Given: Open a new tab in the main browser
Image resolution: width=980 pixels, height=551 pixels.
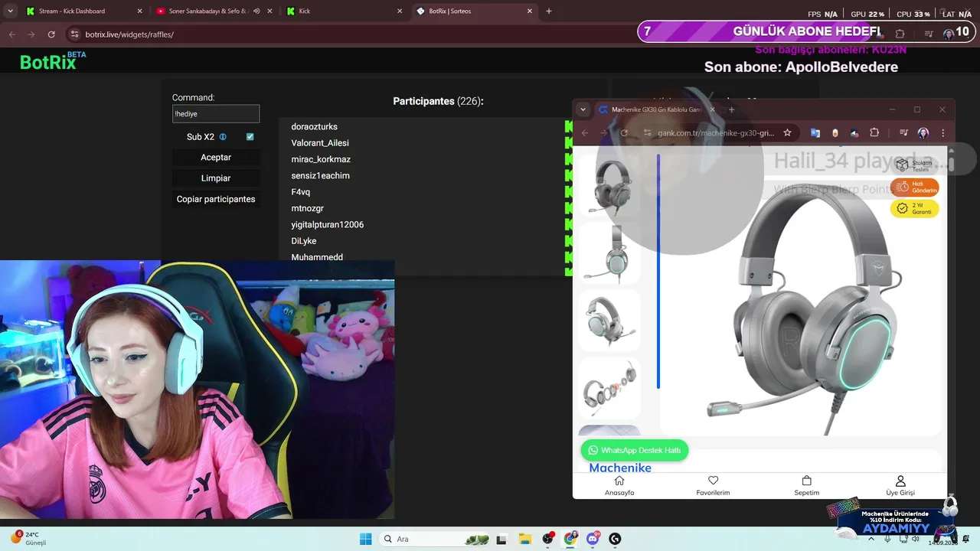Looking at the screenshot, I should [x=549, y=11].
